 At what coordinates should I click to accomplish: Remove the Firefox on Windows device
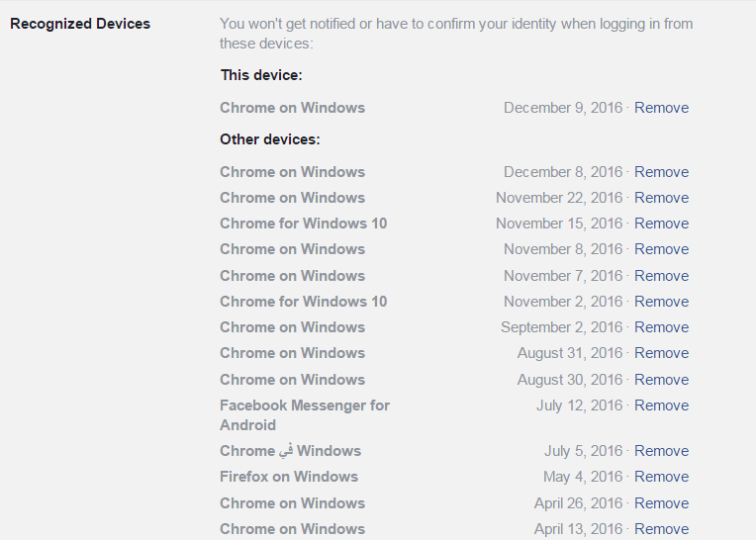pyautogui.click(x=661, y=477)
